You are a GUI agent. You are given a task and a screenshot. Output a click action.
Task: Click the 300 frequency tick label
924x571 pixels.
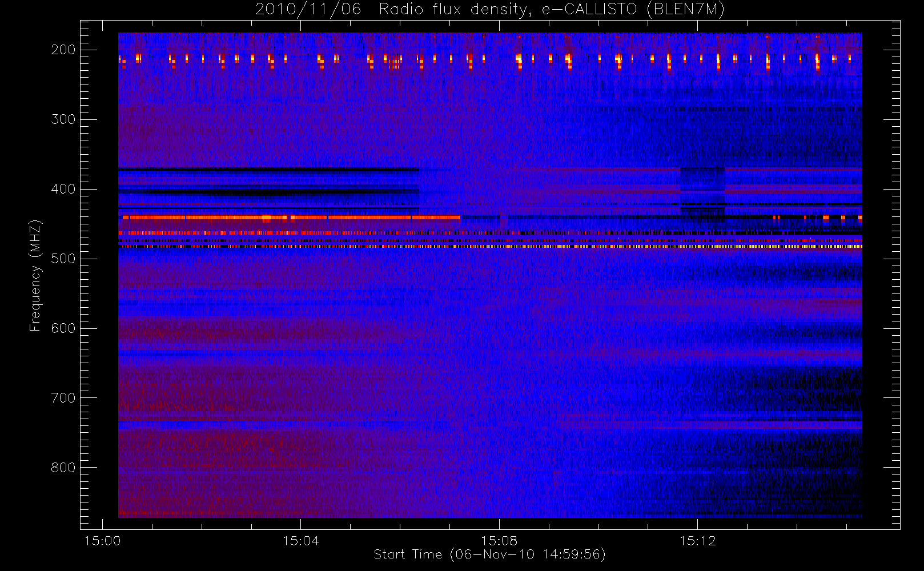coord(63,119)
